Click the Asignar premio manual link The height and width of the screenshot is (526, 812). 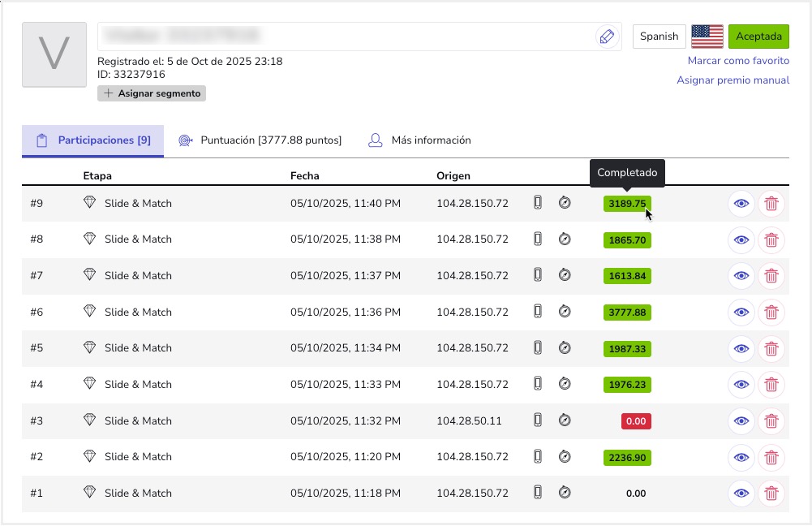pos(733,80)
